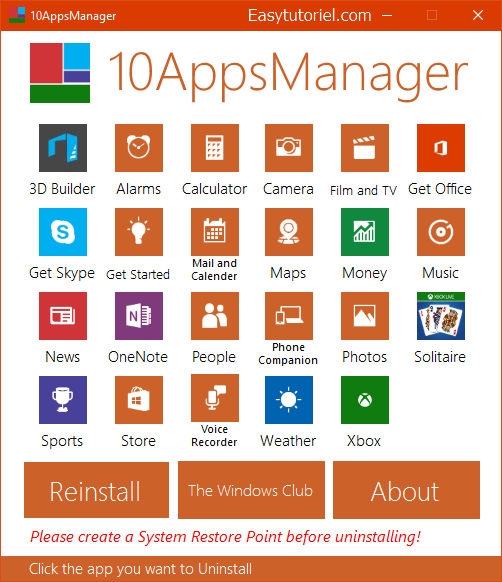502x582 pixels.
Task: Click the red News app tile
Action: point(63,316)
